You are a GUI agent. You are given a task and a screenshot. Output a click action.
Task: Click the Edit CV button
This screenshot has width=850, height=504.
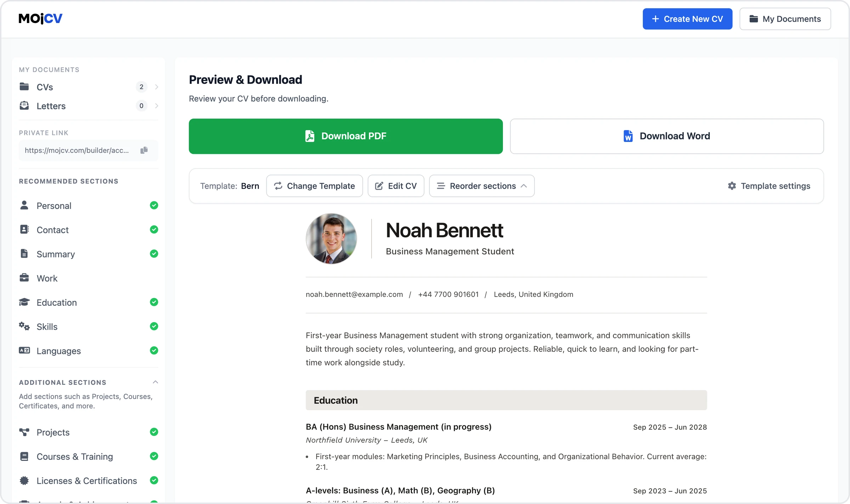tap(396, 186)
